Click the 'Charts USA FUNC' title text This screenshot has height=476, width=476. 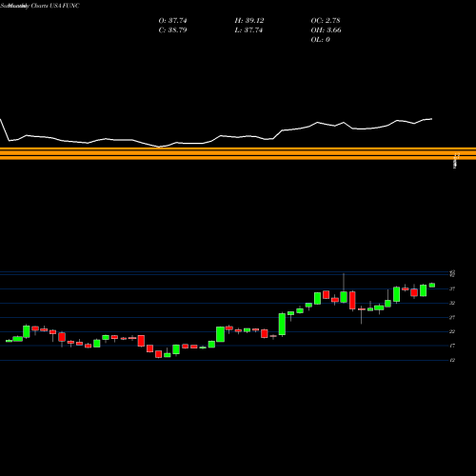tap(55, 6)
